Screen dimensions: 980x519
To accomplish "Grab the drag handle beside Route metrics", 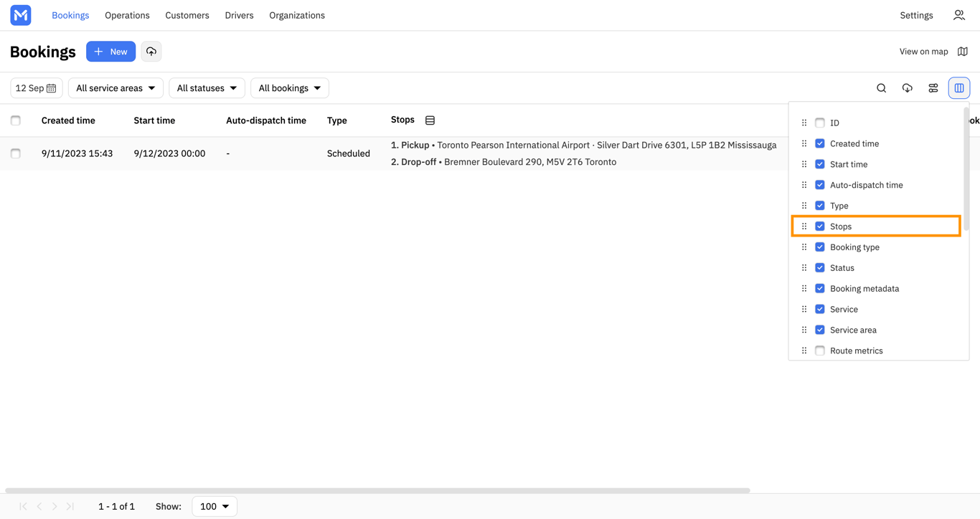I will point(804,351).
